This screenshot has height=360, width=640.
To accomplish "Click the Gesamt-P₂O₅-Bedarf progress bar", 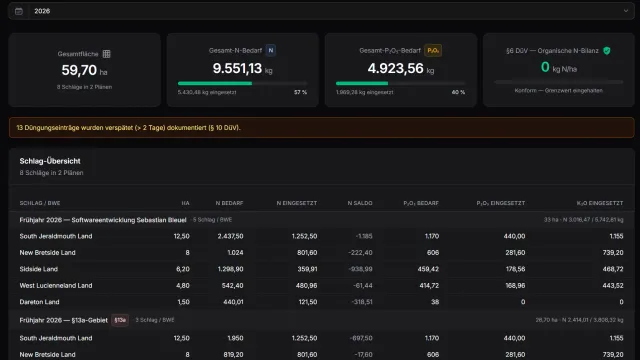I will click(x=400, y=83).
